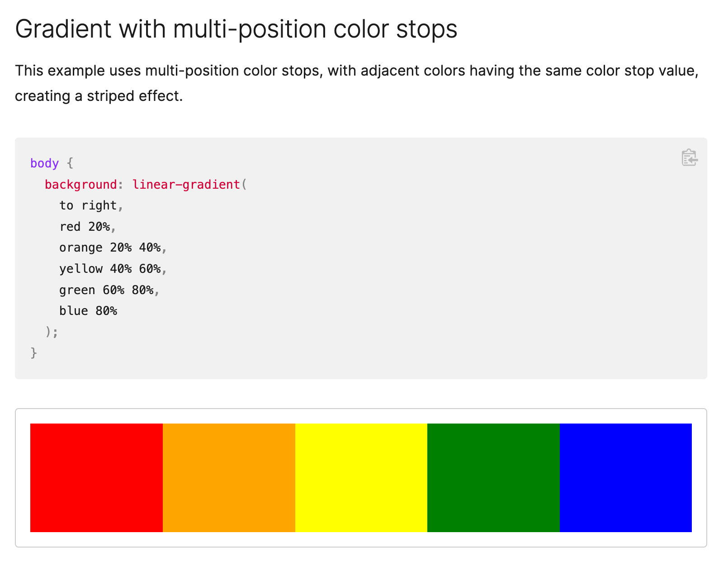This screenshot has width=728, height=562.
Task: Click the "Gradient with multi-position color stops" heading
Action: (236, 29)
